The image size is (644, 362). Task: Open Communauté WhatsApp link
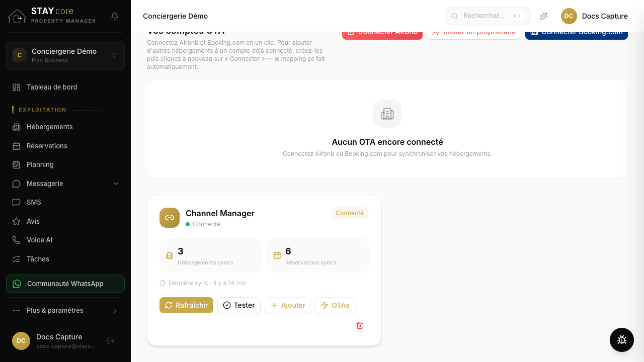click(x=65, y=284)
